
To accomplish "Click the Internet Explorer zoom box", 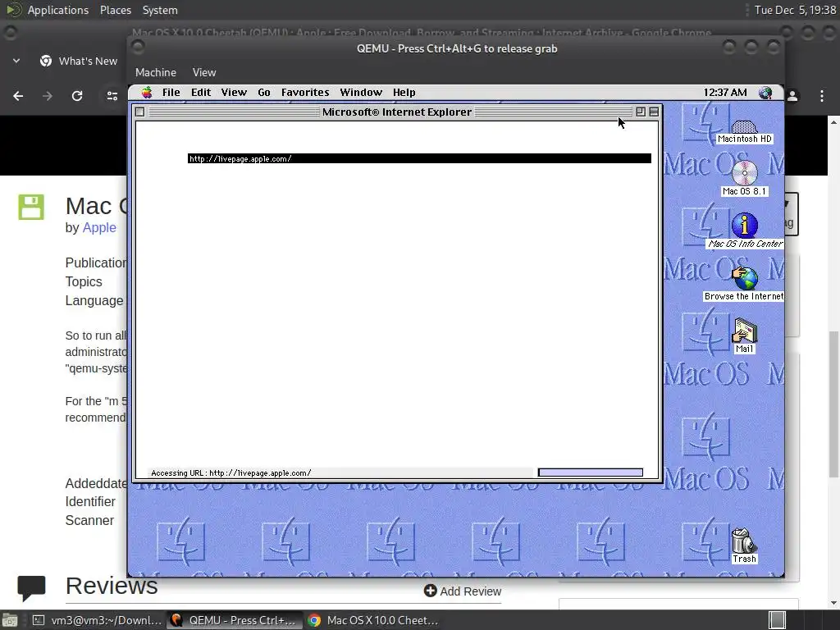I will 641,112.
